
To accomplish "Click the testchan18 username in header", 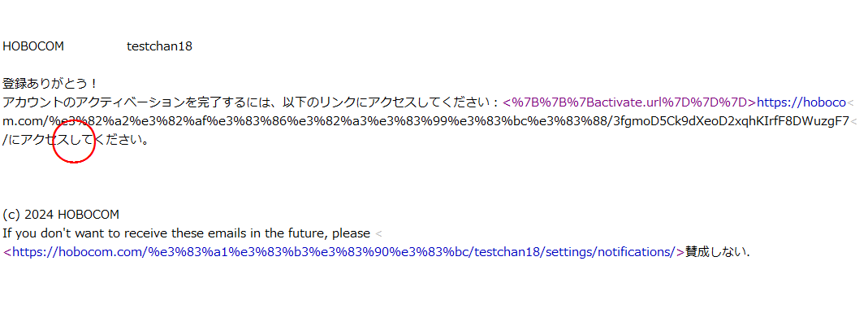I will click(x=159, y=46).
